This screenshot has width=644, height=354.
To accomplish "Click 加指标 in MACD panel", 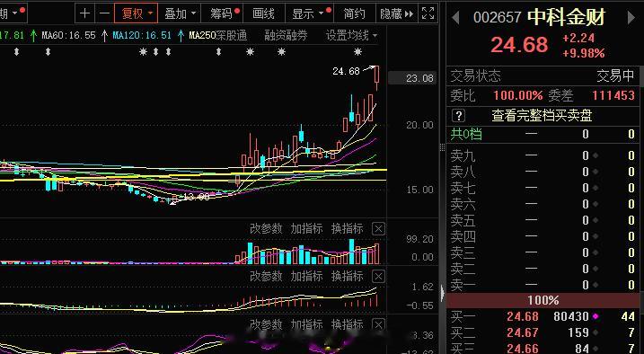I will (x=307, y=276).
